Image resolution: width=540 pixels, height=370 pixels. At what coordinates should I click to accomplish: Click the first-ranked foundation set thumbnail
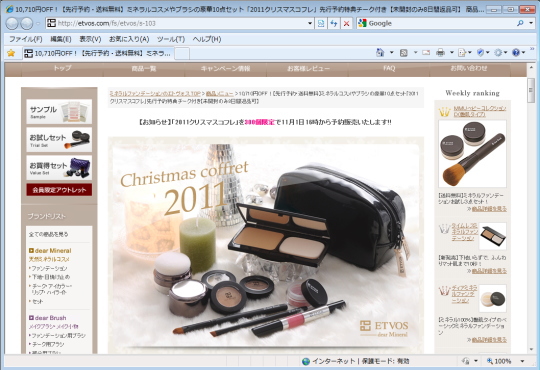click(472, 154)
